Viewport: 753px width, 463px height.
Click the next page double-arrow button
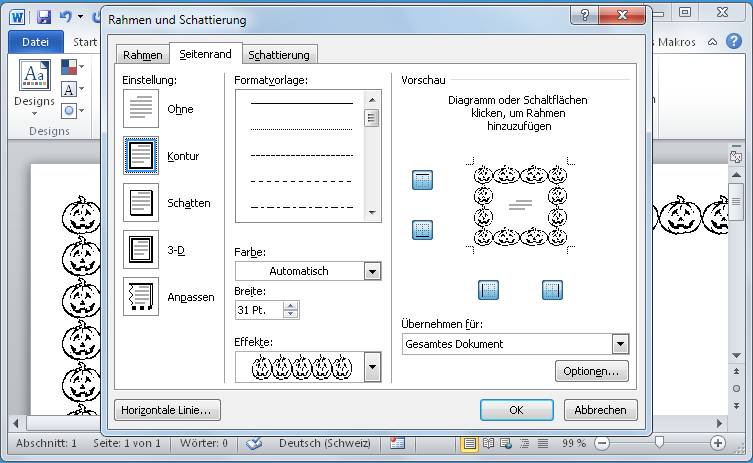click(736, 406)
